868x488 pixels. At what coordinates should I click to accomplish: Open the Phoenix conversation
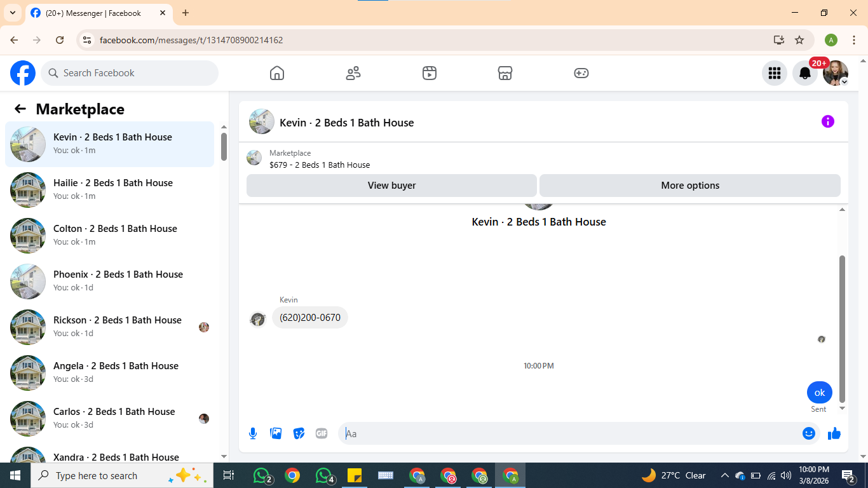(110, 281)
